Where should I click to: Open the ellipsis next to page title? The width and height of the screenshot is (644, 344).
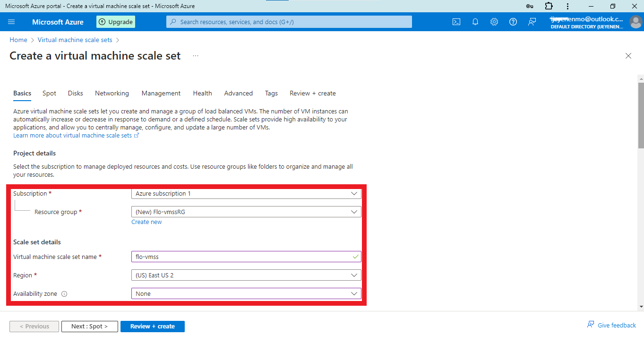point(196,56)
